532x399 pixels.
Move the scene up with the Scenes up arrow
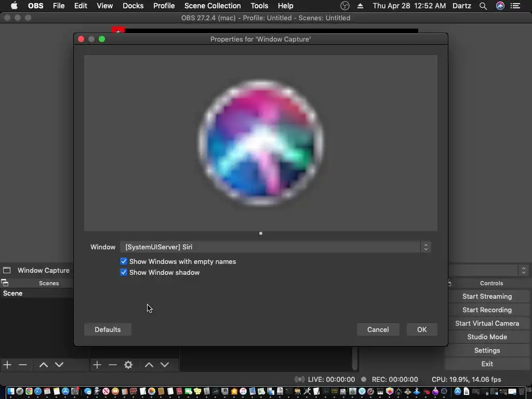(x=44, y=365)
